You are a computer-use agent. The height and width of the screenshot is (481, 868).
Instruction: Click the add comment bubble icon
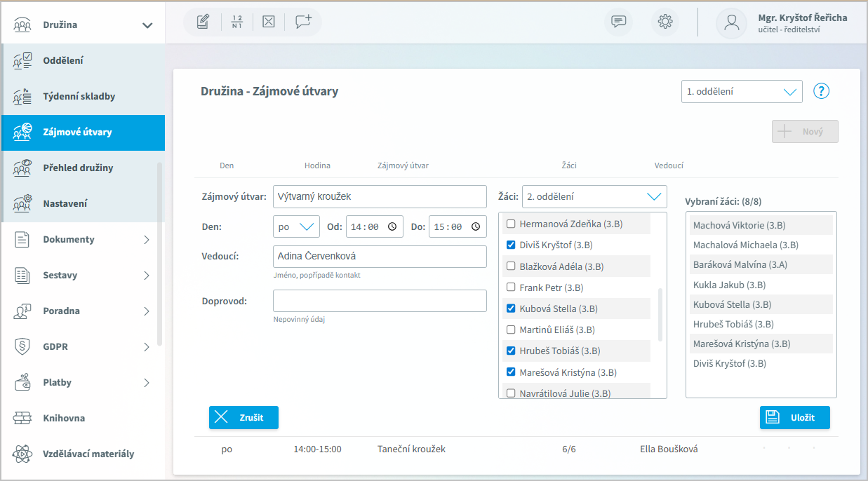pyautogui.click(x=303, y=22)
